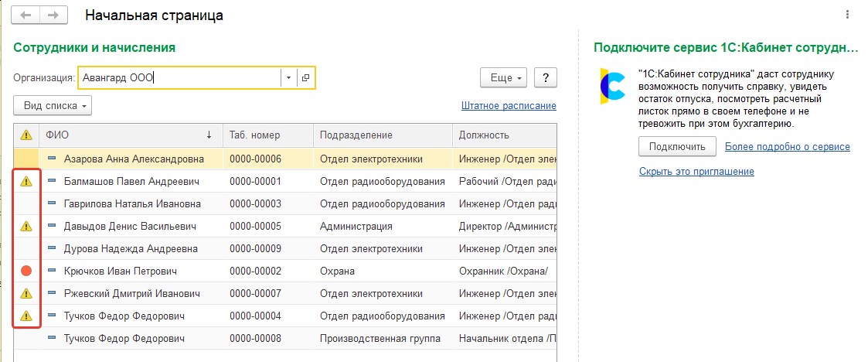This screenshot has height=362, width=868.
Task: Click the row icon in the 0000-00004 Тучков row
Action: (52, 316)
